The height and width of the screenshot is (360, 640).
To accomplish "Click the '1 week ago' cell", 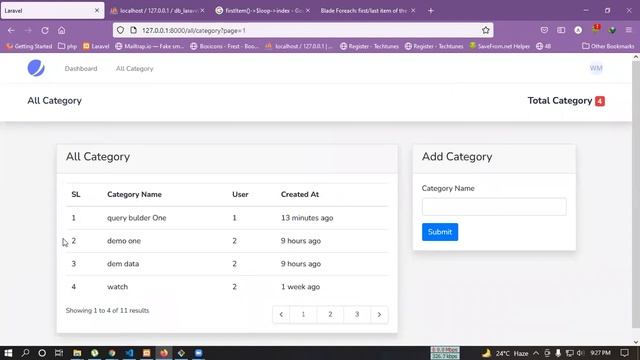I will [x=300, y=287].
